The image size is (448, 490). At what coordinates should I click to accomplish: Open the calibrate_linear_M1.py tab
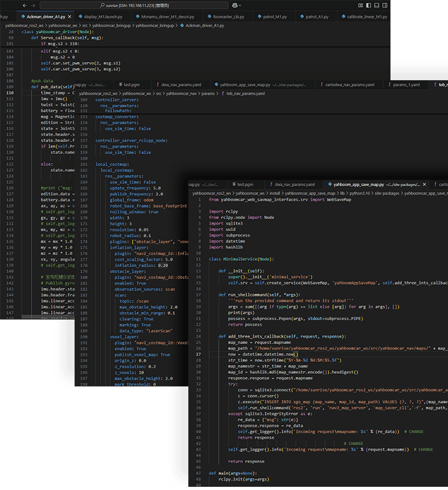point(366,16)
